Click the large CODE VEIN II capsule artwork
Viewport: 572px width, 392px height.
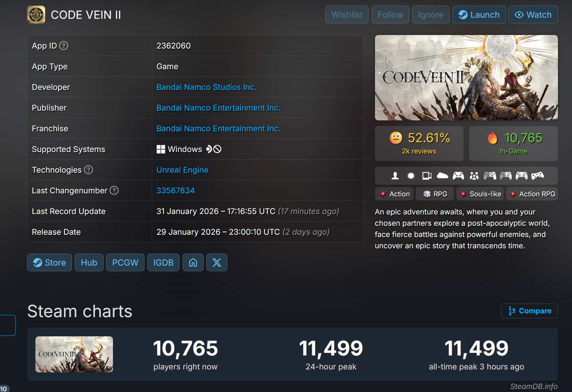pos(466,78)
